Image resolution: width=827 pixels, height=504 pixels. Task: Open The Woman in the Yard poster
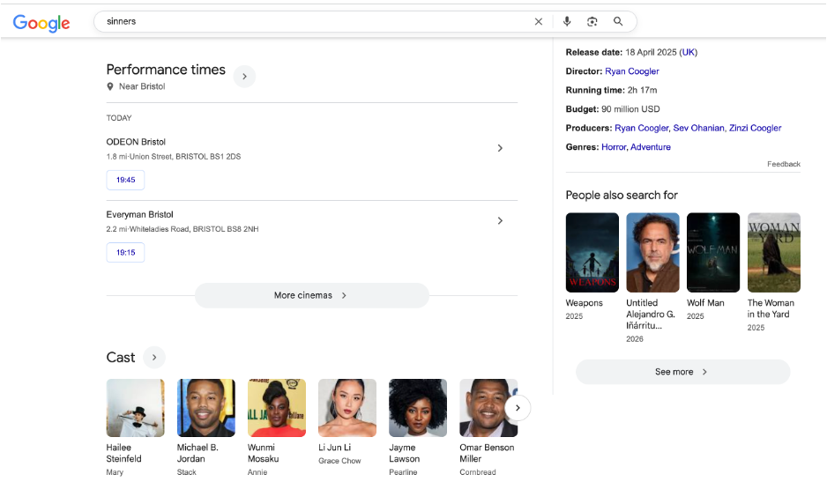point(774,253)
